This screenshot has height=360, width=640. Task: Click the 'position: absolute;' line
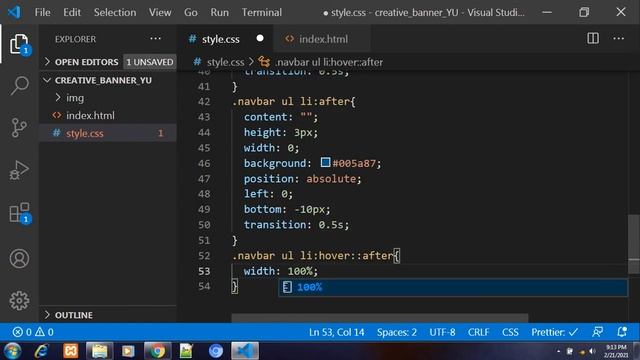tap(302, 179)
